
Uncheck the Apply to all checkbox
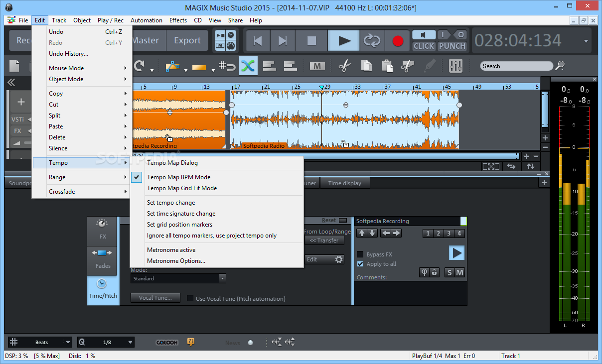coord(360,264)
